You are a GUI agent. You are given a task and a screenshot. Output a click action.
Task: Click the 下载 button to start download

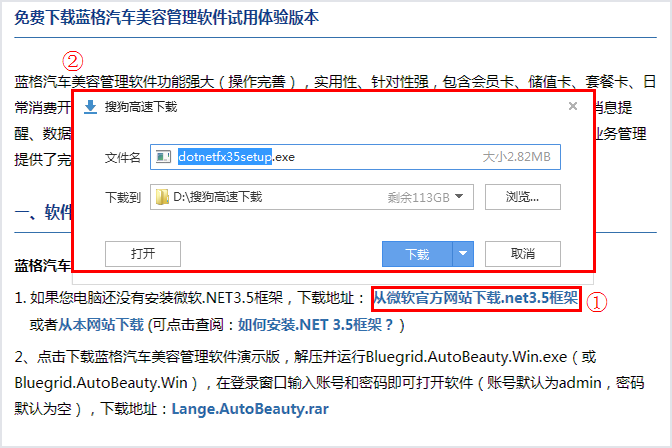tap(417, 254)
